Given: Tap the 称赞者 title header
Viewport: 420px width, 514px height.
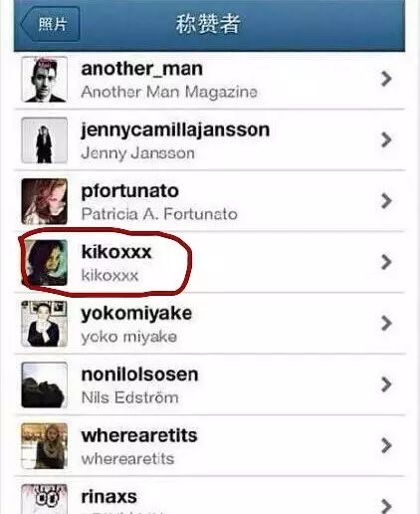Looking at the screenshot, I should pos(208,24).
